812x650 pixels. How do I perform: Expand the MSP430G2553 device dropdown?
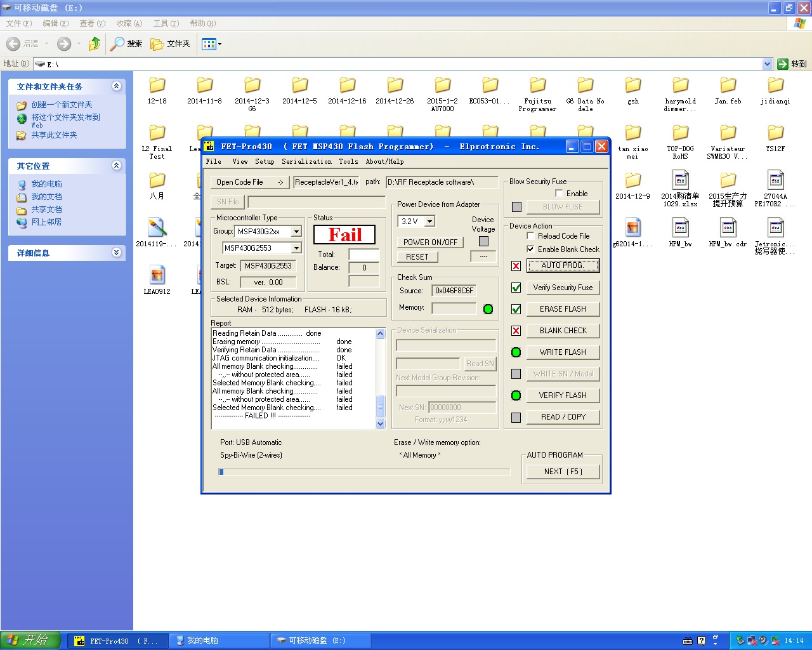point(296,248)
